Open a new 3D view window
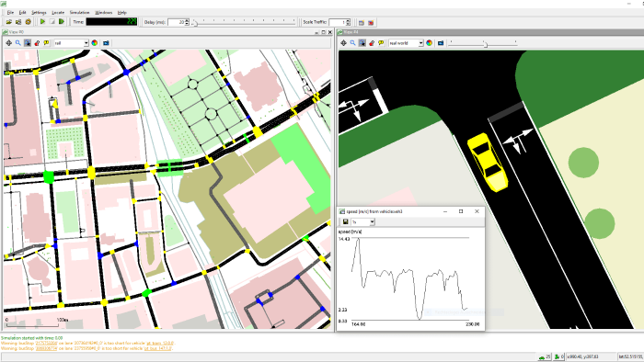Image resolution: width=644 pixels, height=362 pixels. (371, 23)
